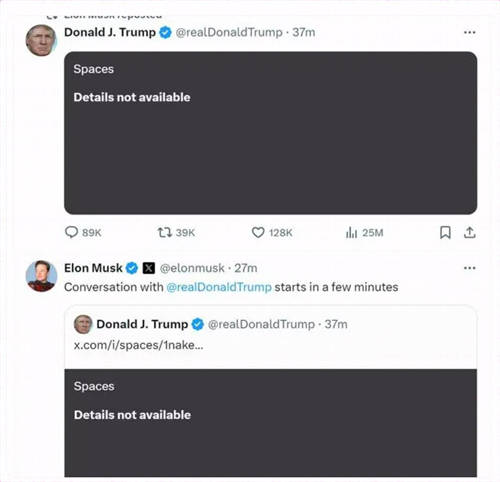Screen dimensions: 500x482
Task: Open more options menu on the top post
Action: click(469, 32)
